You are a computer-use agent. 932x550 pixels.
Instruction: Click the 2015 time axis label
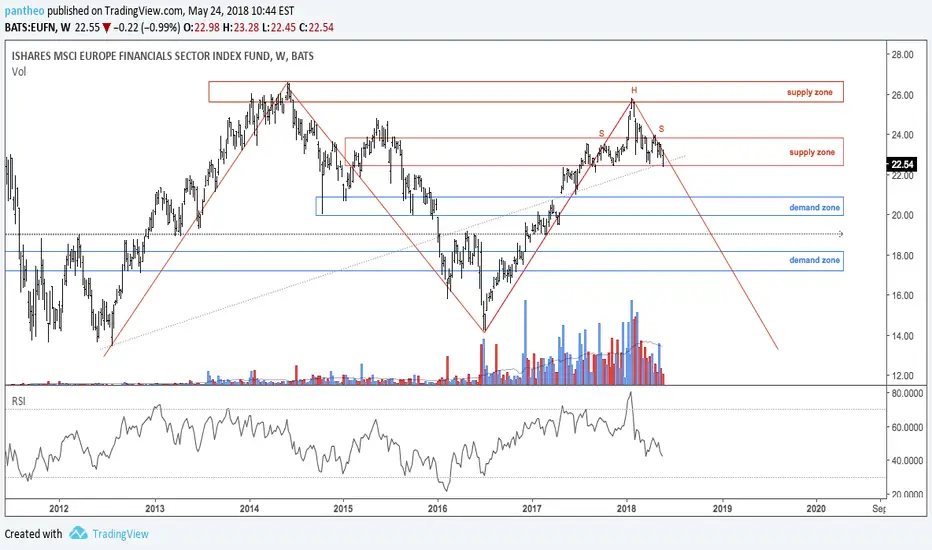343,508
